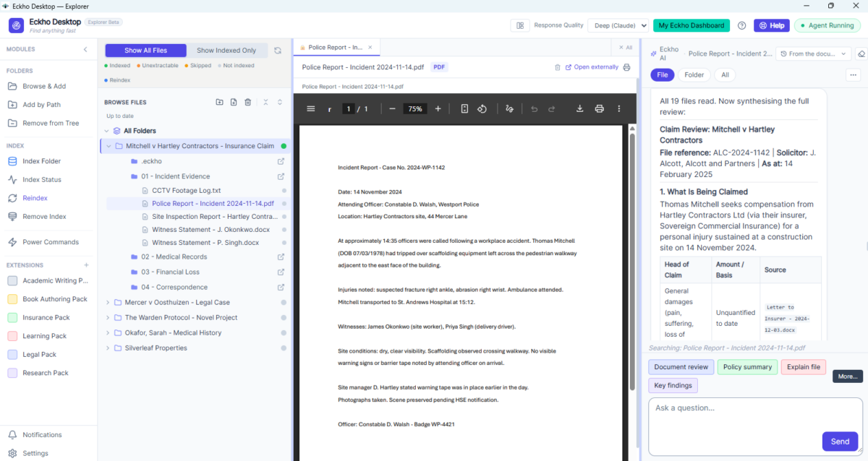Open the PDF viewer sidebar hamburger menu

pos(311,108)
